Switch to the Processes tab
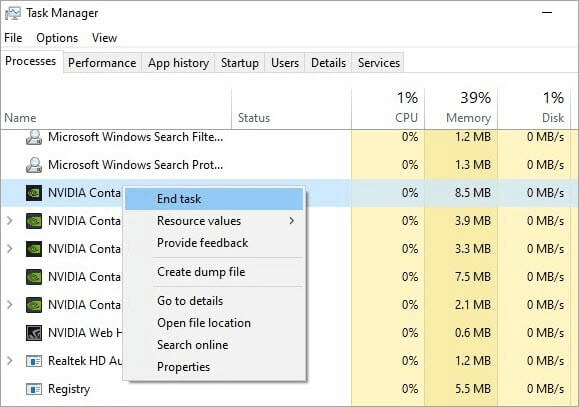 pyautogui.click(x=31, y=61)
